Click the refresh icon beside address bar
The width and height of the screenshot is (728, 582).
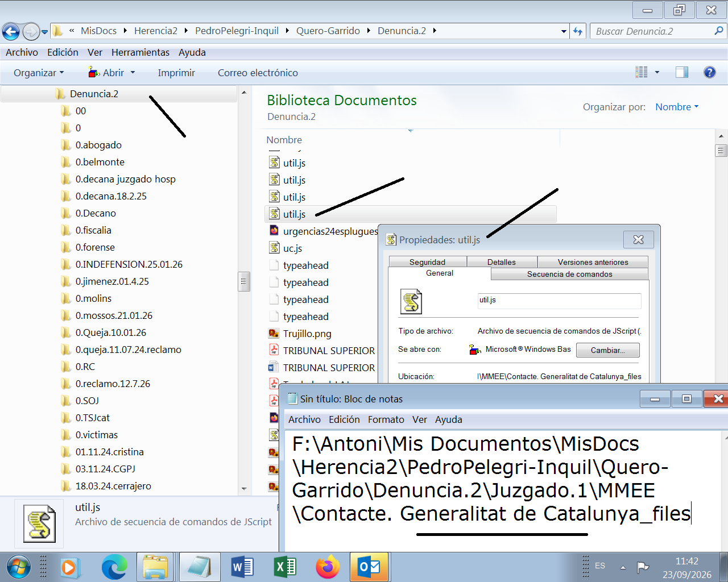coord(578,31)
